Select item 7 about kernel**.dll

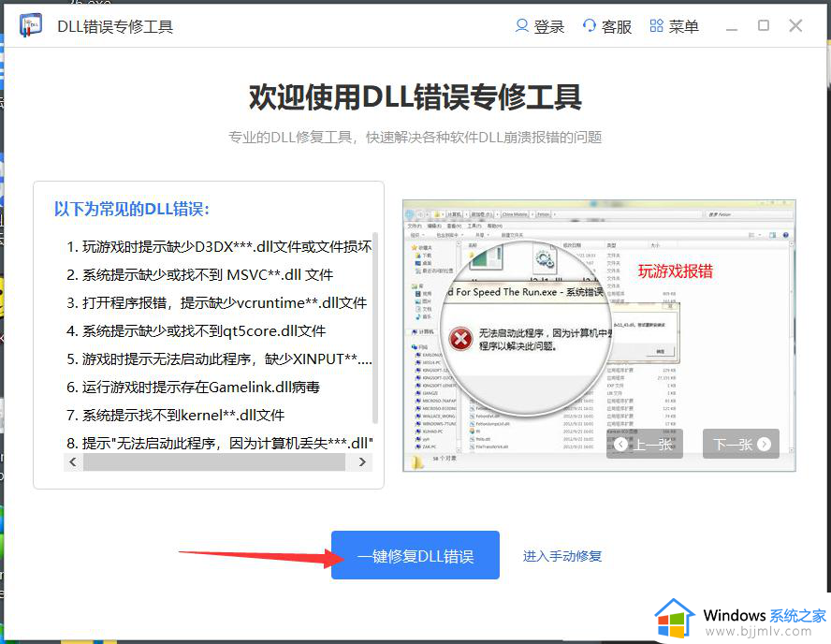[175, 415]
